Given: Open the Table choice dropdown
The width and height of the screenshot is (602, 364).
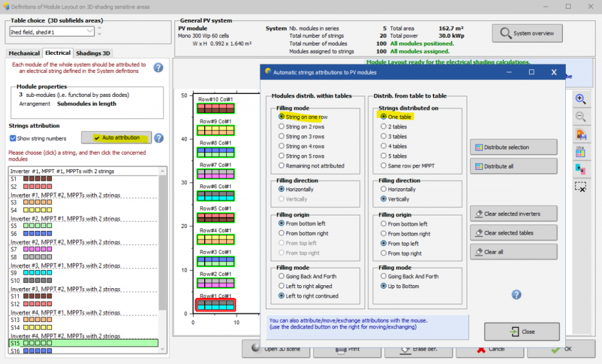Looking at the screenshot, I should click(51, 31).
